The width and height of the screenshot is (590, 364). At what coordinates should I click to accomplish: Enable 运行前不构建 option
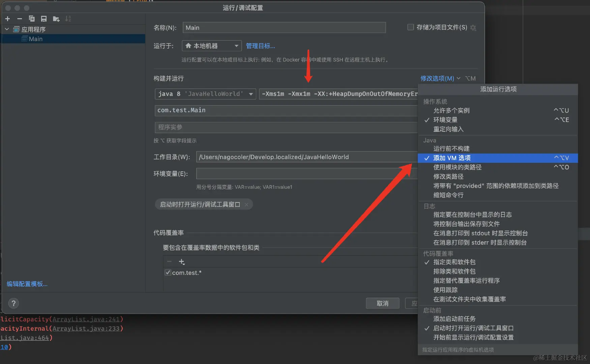pyautogui.click(x=498, y=149)
